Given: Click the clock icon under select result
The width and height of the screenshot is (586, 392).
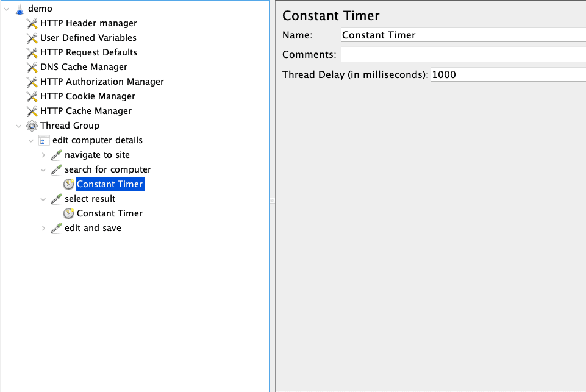Looking at the screenshot, I should (x=69, y=213).
